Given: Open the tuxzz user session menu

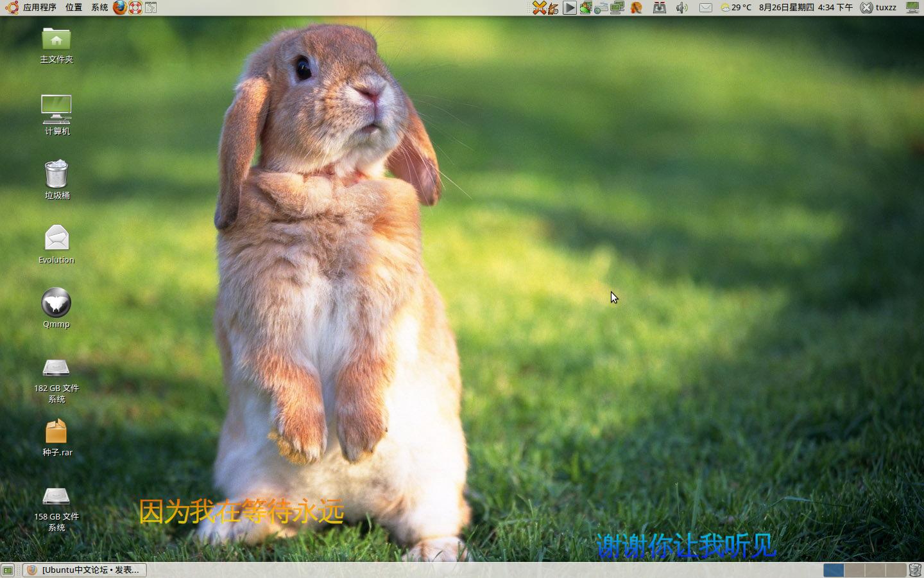Looking at the screenshot, I should [878, 8].
